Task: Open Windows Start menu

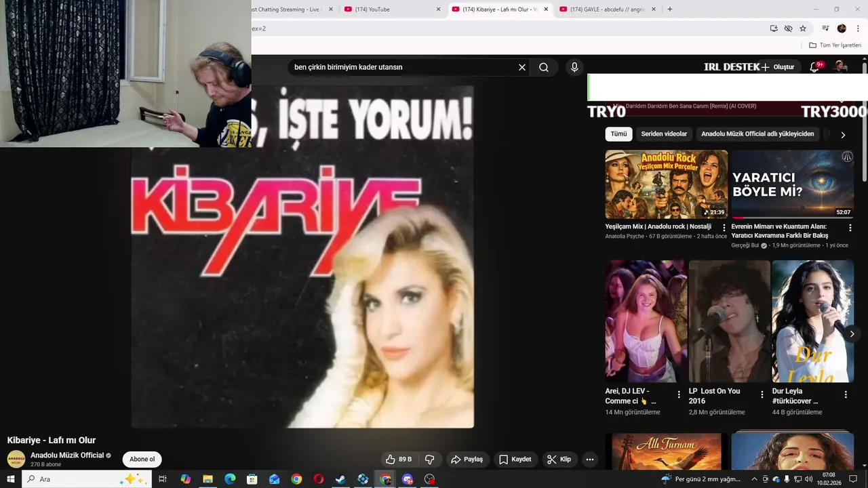Action: [x=10, y=479]
